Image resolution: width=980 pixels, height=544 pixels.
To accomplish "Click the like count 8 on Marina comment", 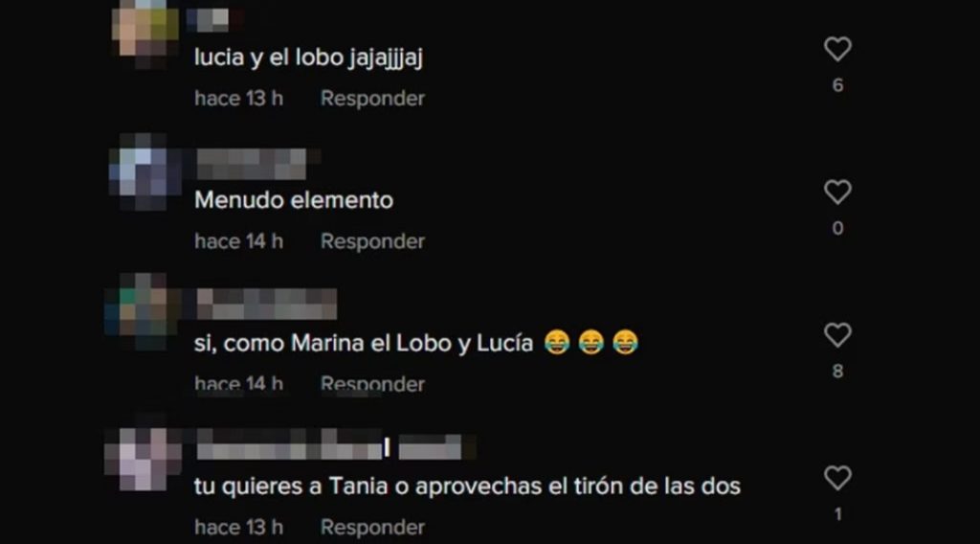I will [837, 372].
